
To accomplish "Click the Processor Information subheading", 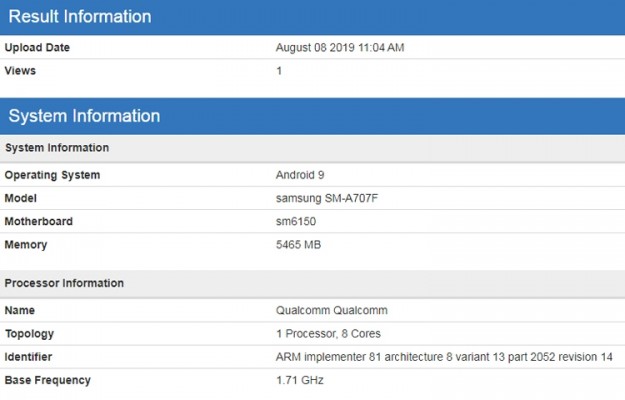I will click(x=64, y=283).
